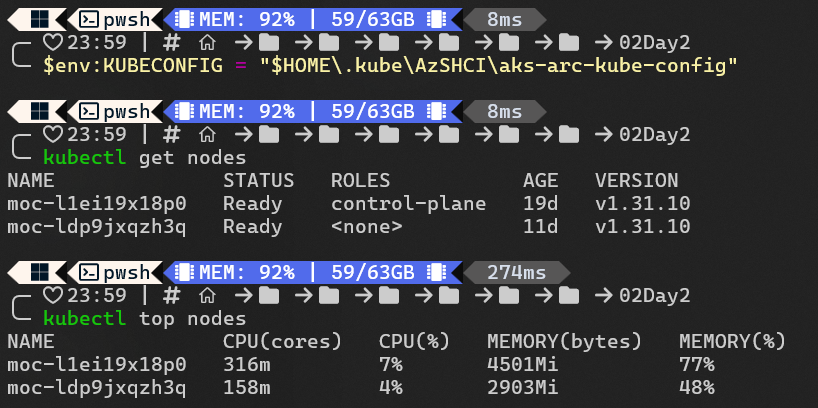Click the home icon above the $env:KUBECONFIG command
This screenshot has width=818, height=408.
[207, 43]
